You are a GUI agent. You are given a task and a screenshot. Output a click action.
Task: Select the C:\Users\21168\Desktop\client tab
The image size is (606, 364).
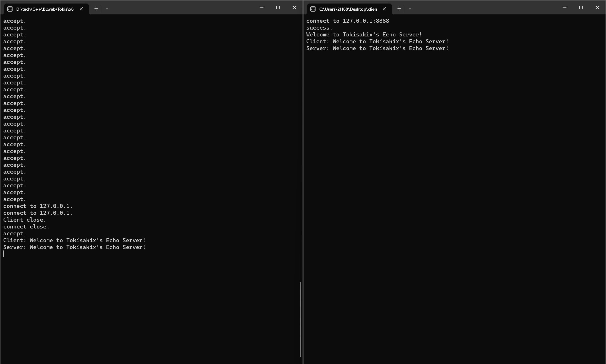click(349, 9)
